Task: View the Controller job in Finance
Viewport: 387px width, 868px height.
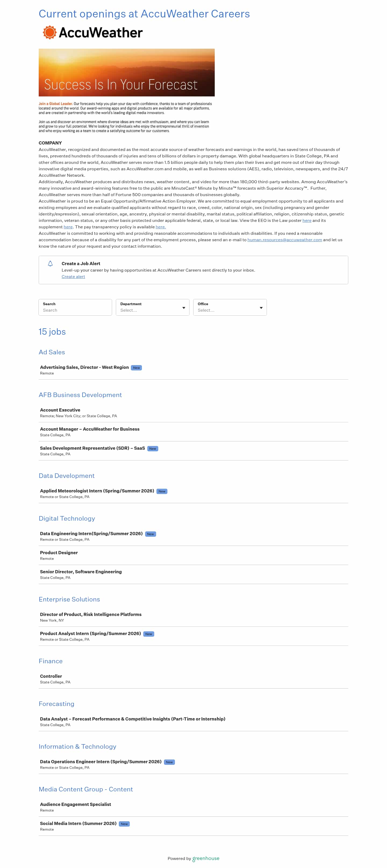Action: [51, 676]
